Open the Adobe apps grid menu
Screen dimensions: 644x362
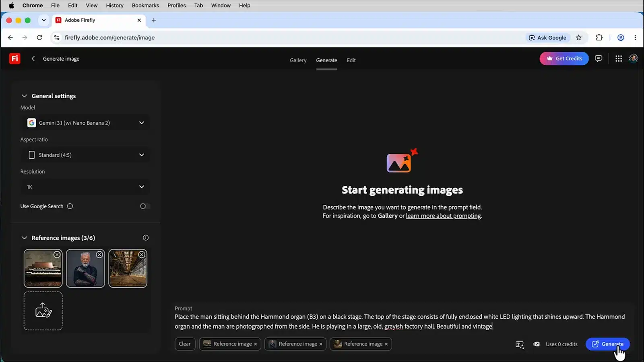tap(619, 59)
